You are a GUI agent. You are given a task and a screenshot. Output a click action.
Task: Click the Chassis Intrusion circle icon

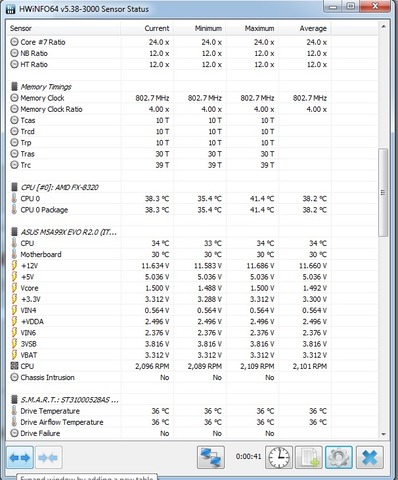click(x=14, y=377)
